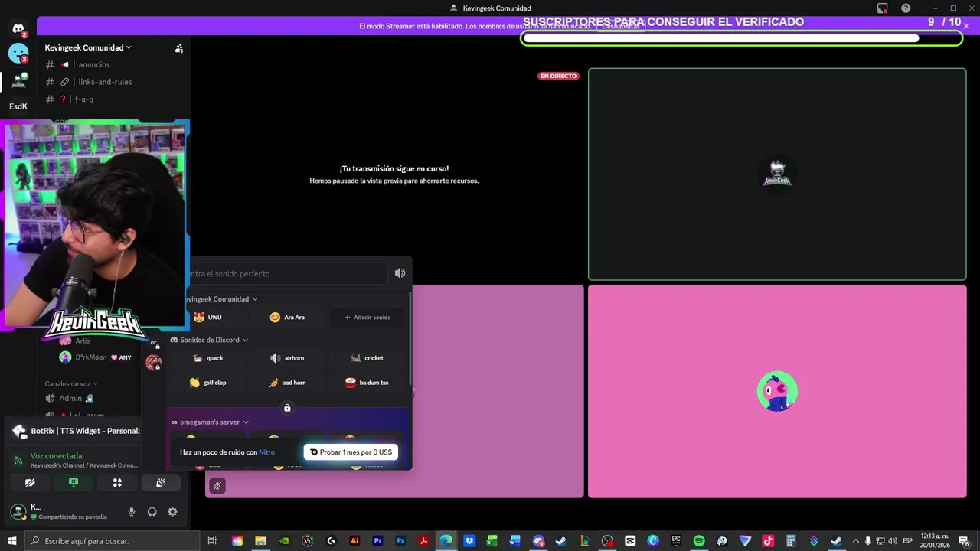Dismiss the streamer mode notice banner

pos(966,26)
